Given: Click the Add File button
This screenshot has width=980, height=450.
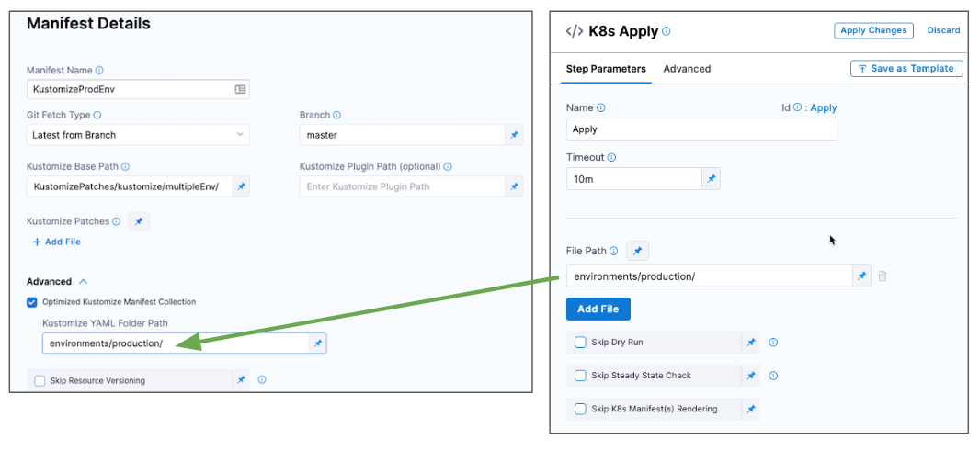Looking at the screenshot, I should [598, 309].
